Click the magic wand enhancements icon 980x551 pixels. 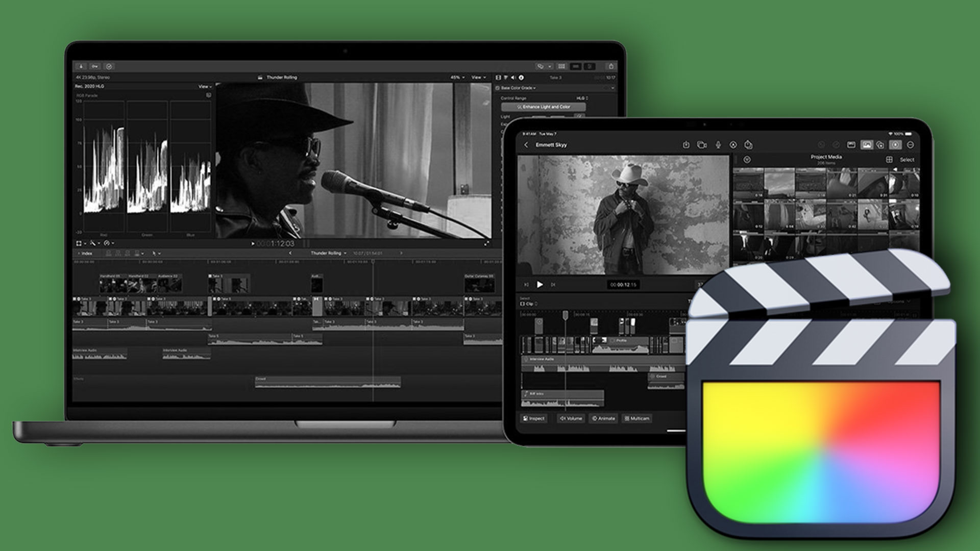[92, 243]
